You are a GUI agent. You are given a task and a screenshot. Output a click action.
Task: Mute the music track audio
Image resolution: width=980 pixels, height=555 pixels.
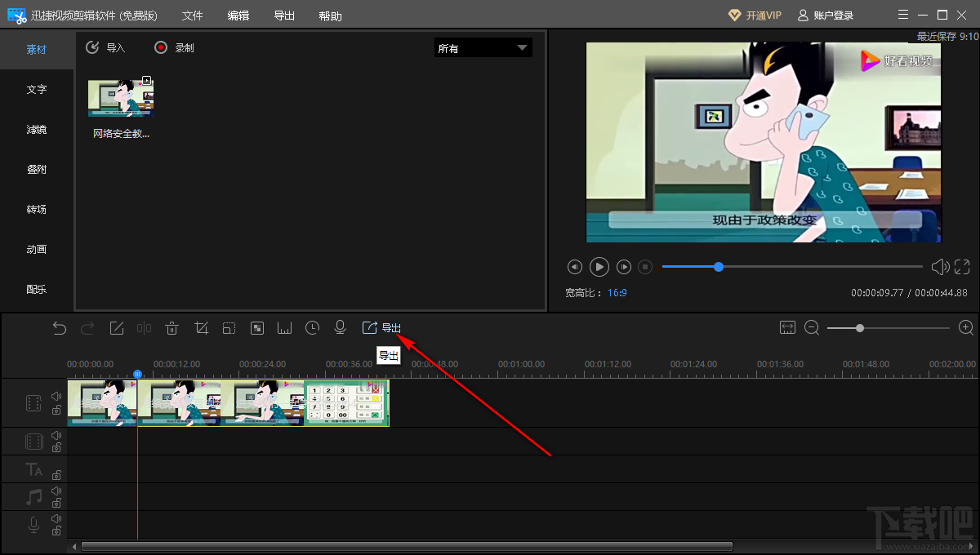tap(56, 491)
